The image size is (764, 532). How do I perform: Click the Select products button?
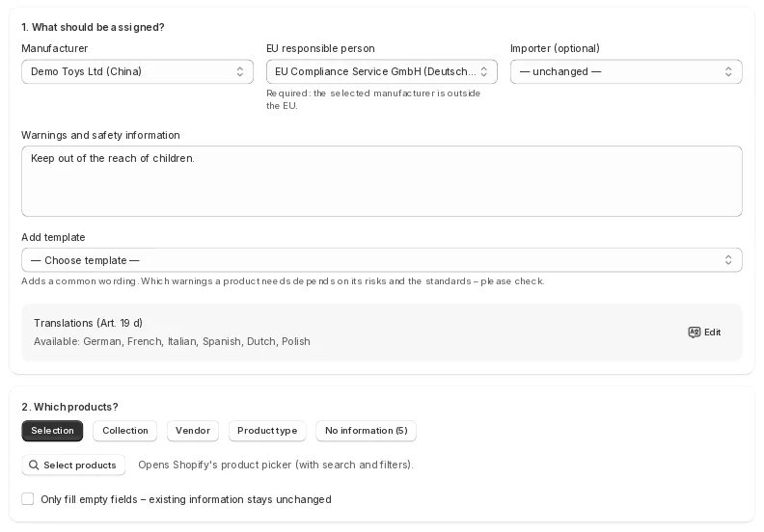coord(73,465)
